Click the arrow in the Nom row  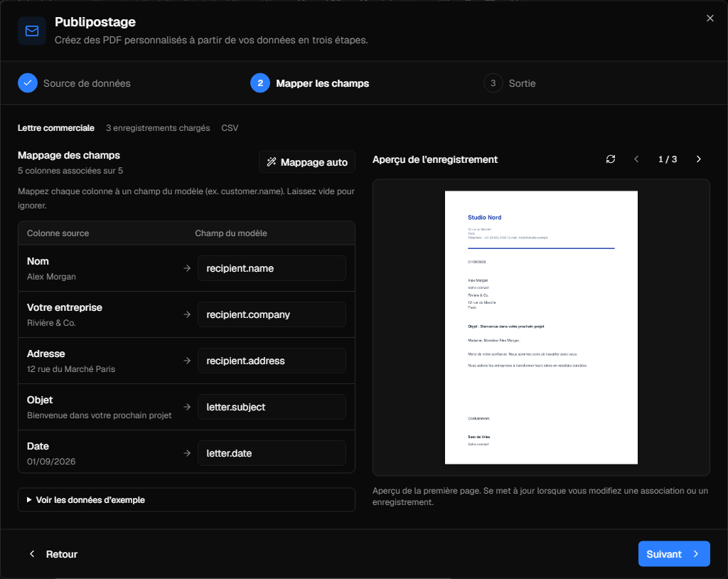187,268
